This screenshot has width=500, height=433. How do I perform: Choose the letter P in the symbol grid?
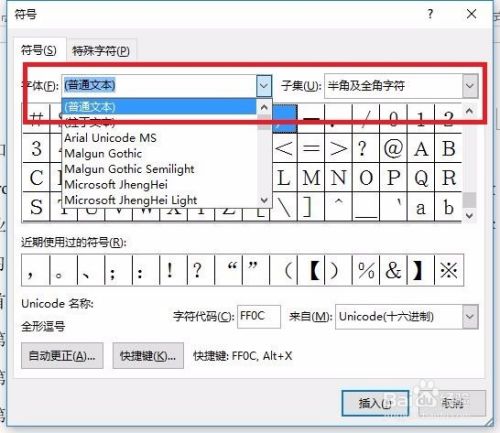click(393, 177)
